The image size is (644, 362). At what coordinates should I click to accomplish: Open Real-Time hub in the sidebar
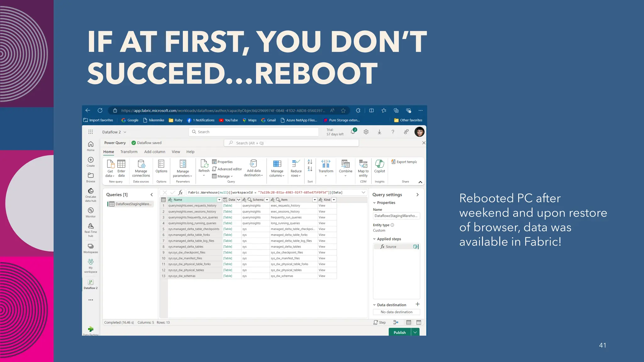91,230
